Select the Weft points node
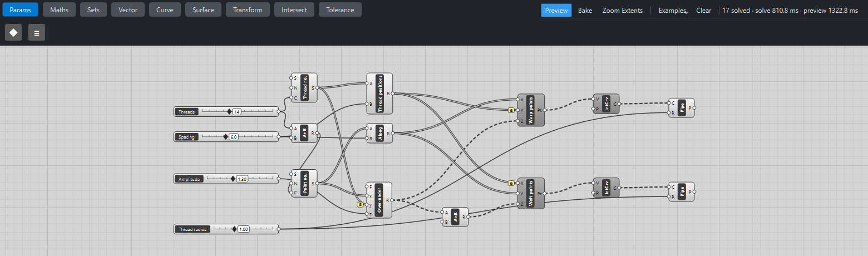Image resolution: width=868 pixels, height=256 pixels. pos(531,194)
